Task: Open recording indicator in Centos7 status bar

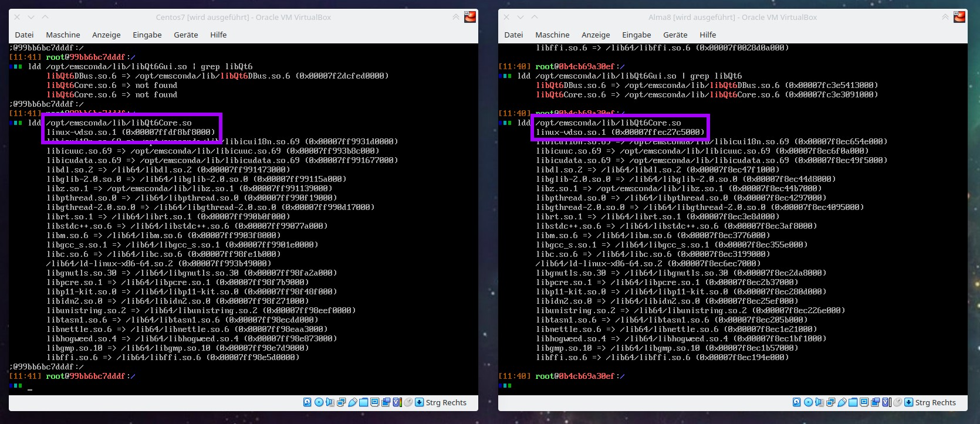Action: (386, 402)
